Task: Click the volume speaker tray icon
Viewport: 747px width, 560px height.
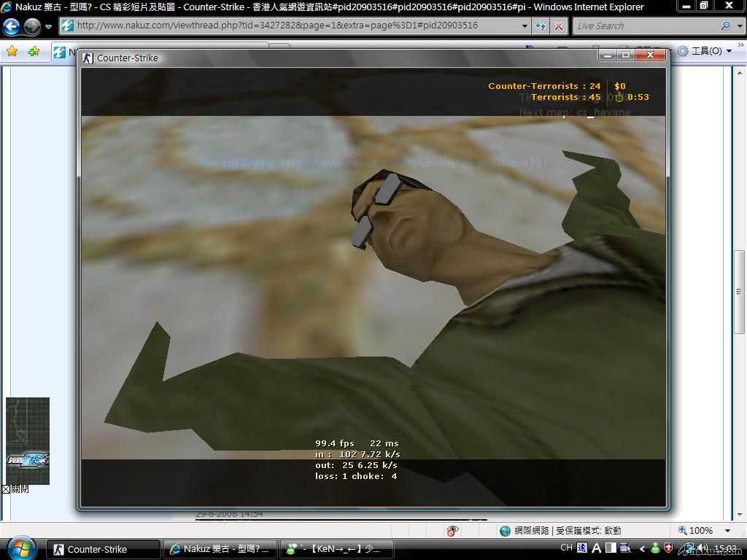Action: click(703, 548)
